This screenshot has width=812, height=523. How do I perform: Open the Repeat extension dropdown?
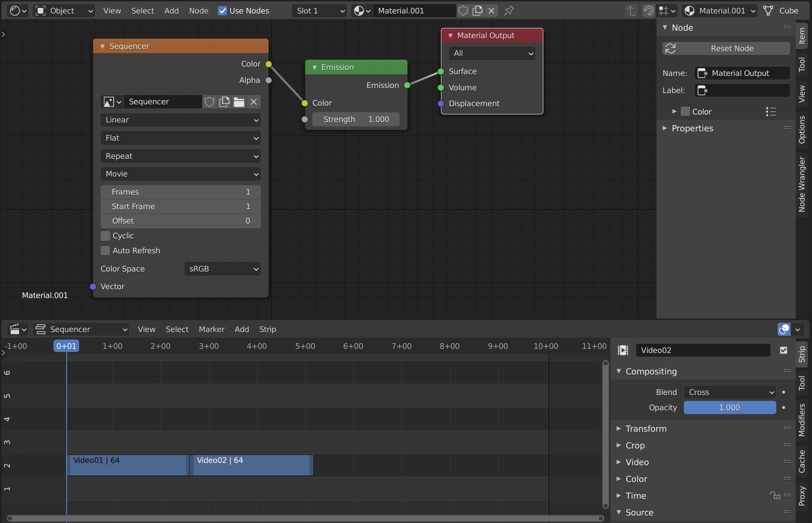(181, 156)
